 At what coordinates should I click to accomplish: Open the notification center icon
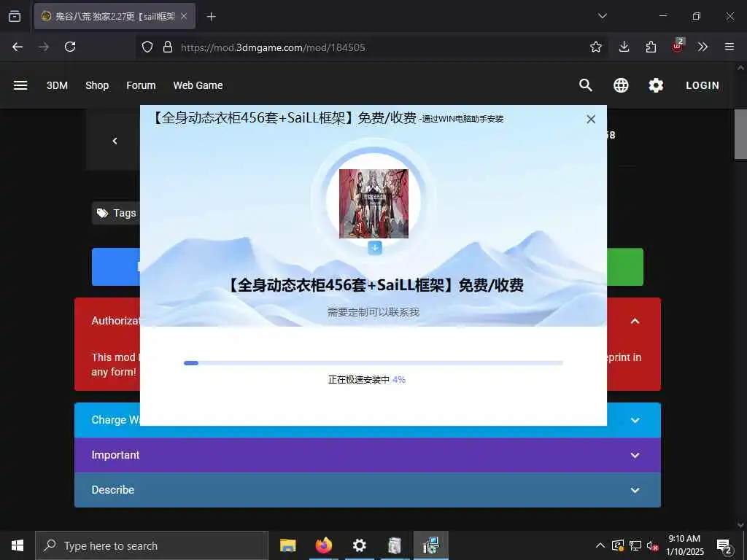tap(724, 546)
